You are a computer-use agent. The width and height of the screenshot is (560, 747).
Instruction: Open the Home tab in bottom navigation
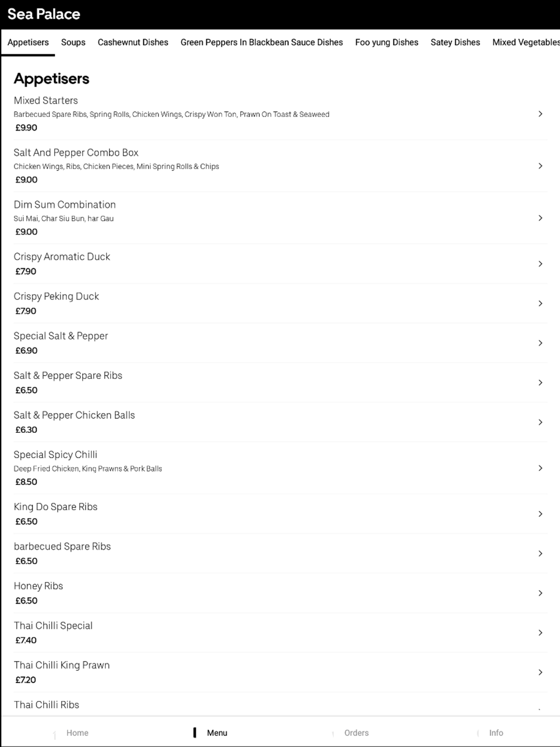77,732
